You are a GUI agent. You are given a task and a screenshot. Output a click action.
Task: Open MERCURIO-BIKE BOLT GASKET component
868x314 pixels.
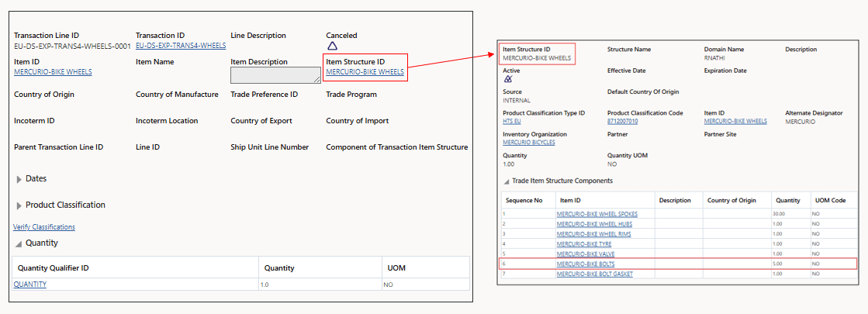594,274
